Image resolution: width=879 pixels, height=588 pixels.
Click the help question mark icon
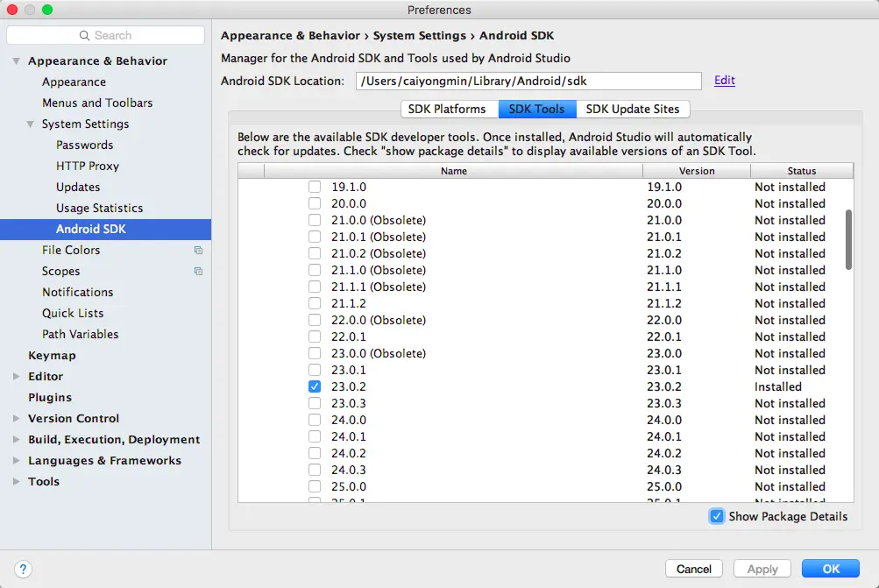(x=23, y=569)
